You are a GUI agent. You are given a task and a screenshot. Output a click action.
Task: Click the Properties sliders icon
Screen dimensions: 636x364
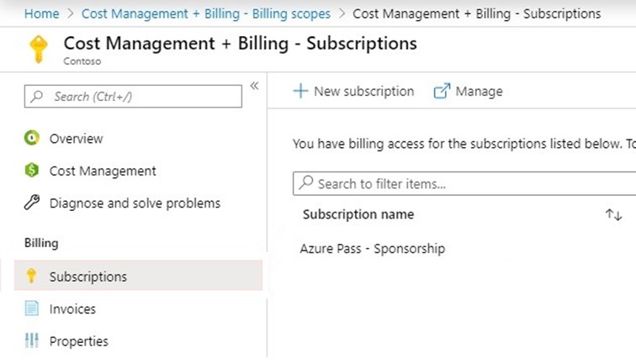click(32, 340)
